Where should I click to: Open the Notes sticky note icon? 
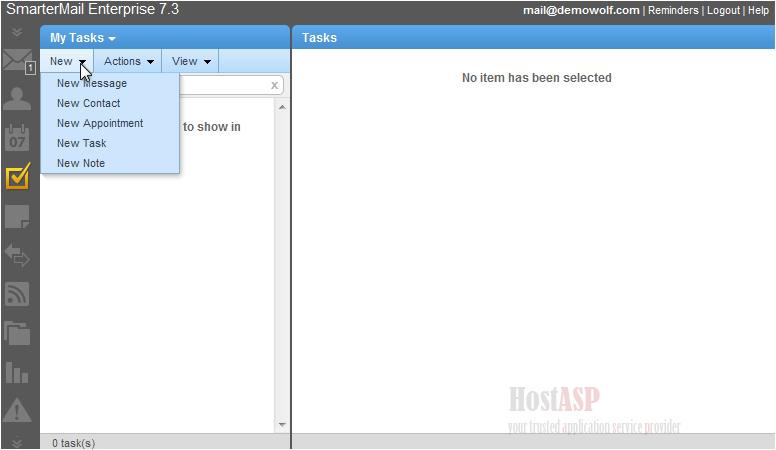click(x=17, y=217)
